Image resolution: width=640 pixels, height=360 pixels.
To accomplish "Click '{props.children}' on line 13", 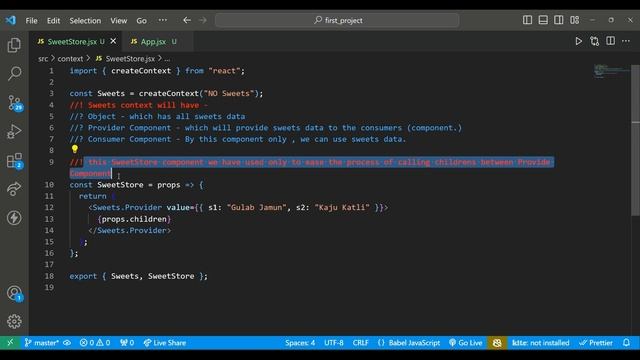I will pos(134,219).
